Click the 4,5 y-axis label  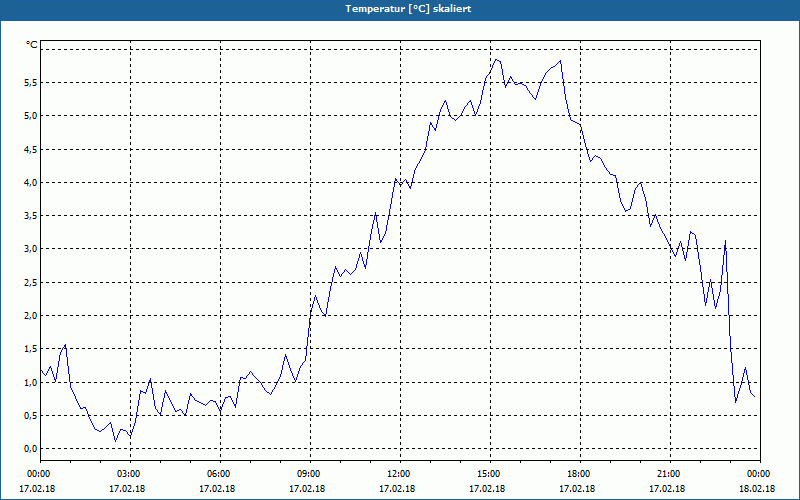31,149
